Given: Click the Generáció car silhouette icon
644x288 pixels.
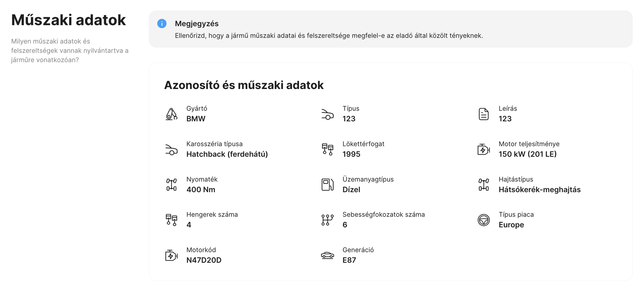Looking at the screenshot, I should [x=328, y=255].
